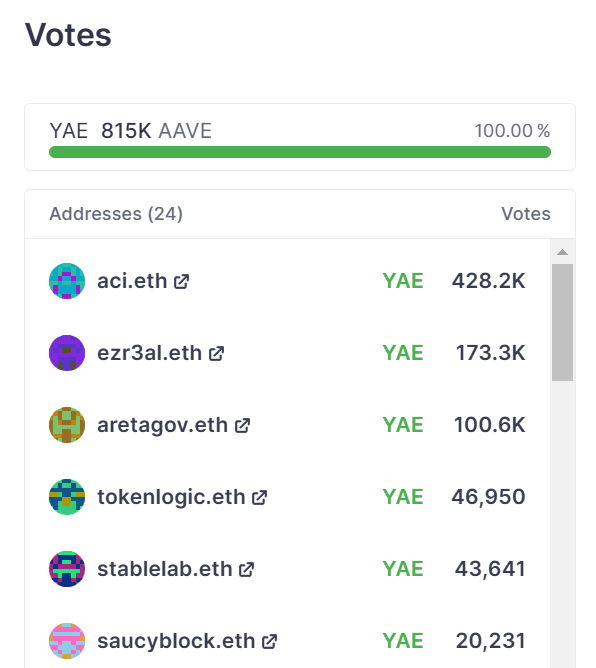Screen dimensions: 596x668
Task: Open the saucyblock.eth address link
Action: click(176, 641)
